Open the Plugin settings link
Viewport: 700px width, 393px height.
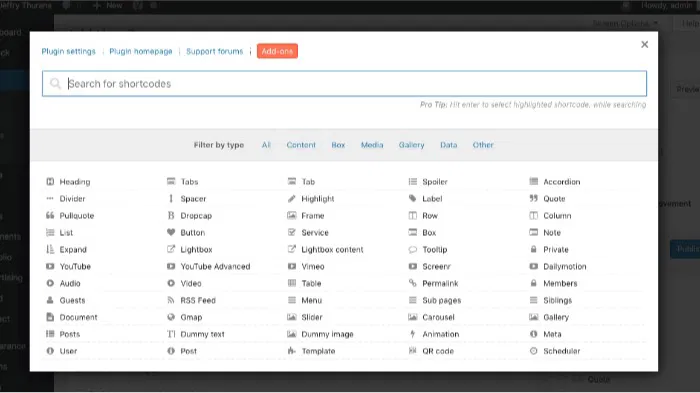coord(68,51)
